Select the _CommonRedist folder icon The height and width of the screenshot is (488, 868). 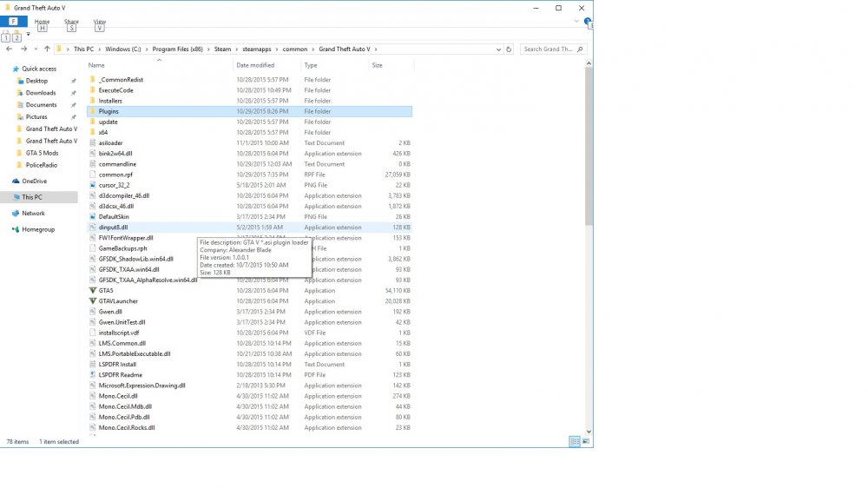[93, 80]
